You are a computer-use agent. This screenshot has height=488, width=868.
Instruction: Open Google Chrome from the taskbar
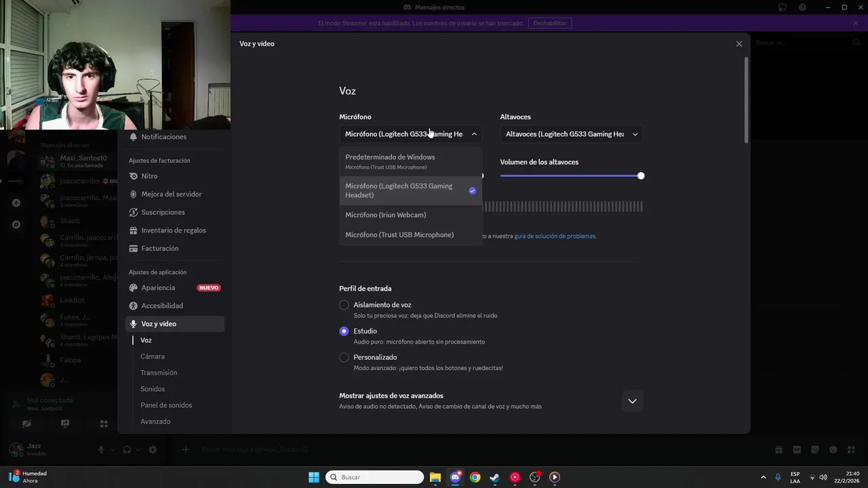coord(475,477)
